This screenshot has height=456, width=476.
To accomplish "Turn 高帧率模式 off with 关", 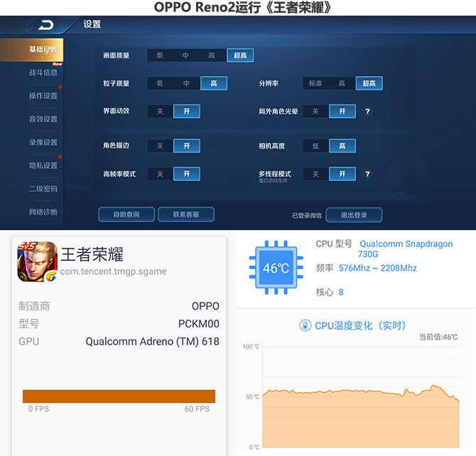I will (x=160, y=174).
